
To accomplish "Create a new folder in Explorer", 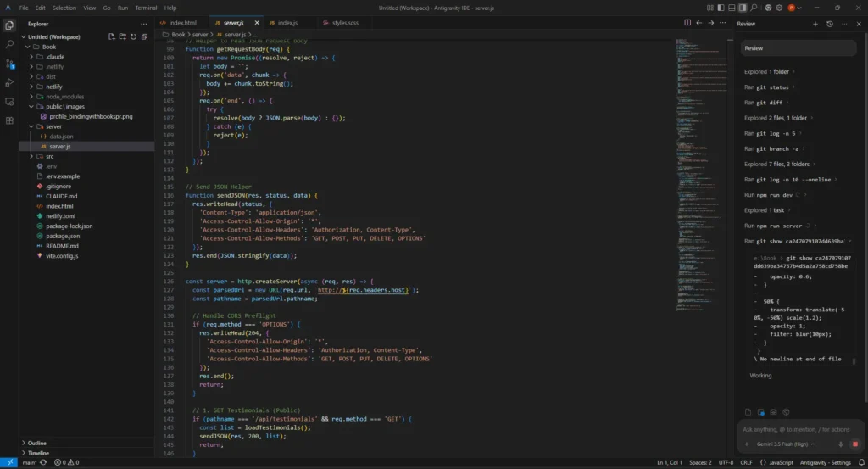I will 123,36.
